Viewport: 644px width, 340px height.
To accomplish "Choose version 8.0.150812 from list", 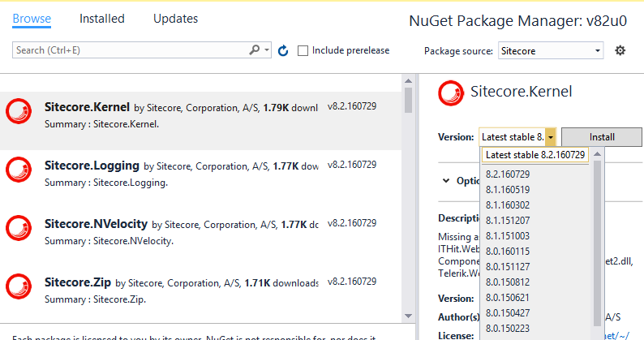I will (508, 282).
